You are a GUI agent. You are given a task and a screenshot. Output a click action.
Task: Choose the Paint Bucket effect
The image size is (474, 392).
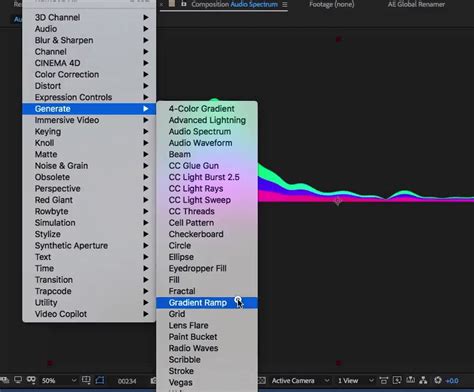207,337
